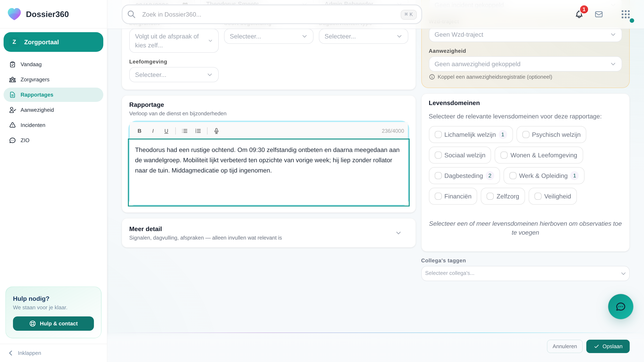644x362 pixels.
Task: Open the Leefomgeving dropdown
Action: pos(174,75)
